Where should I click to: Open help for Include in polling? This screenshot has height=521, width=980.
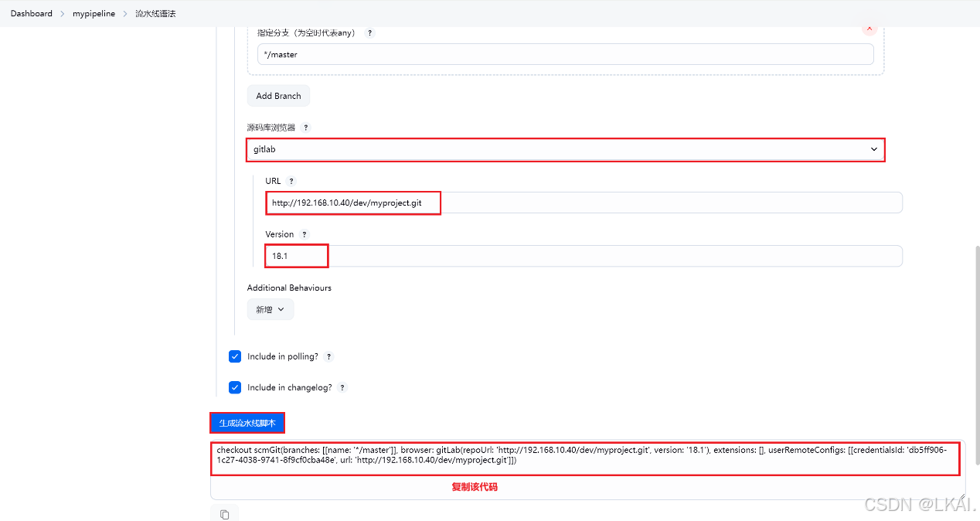(328, 356)
